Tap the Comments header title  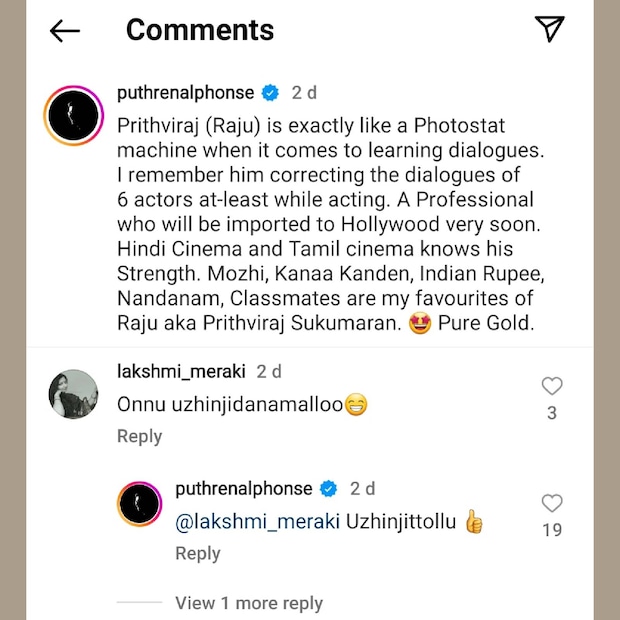pyautogui.click(x=200, y=31)
